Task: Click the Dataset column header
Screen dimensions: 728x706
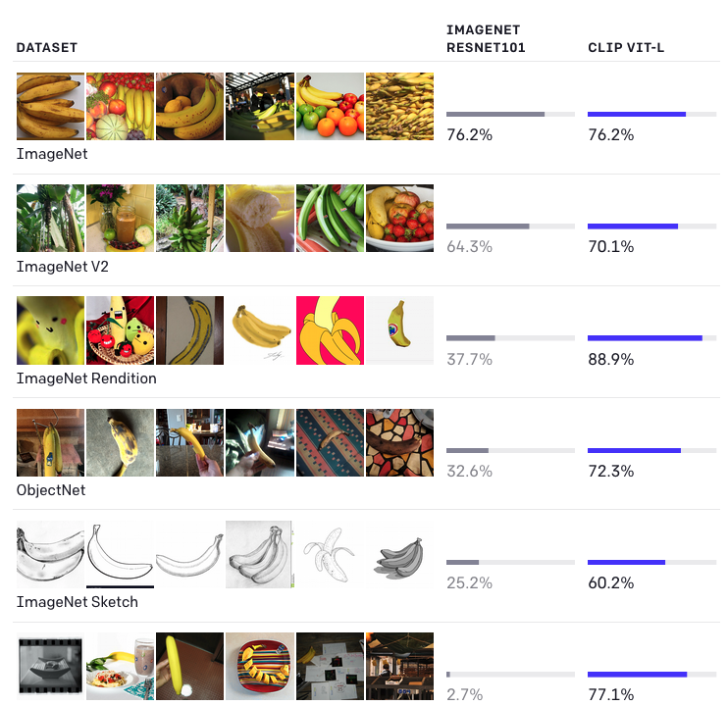Action: tap(47, 48)
